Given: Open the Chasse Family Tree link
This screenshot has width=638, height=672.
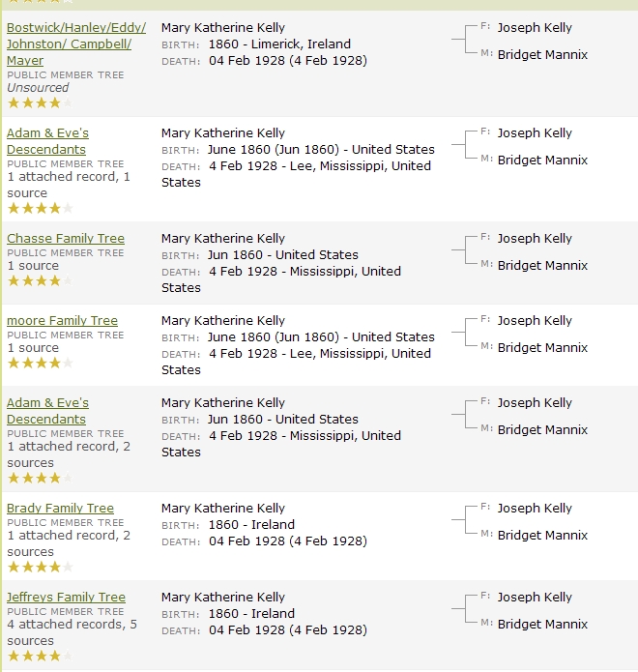Looking at the screenshot, I should 66,239.
